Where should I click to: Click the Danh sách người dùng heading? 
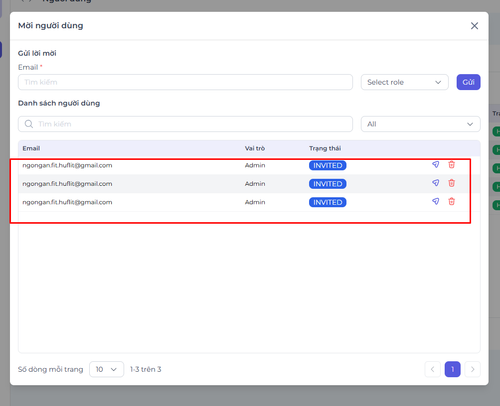pos(59,103)
